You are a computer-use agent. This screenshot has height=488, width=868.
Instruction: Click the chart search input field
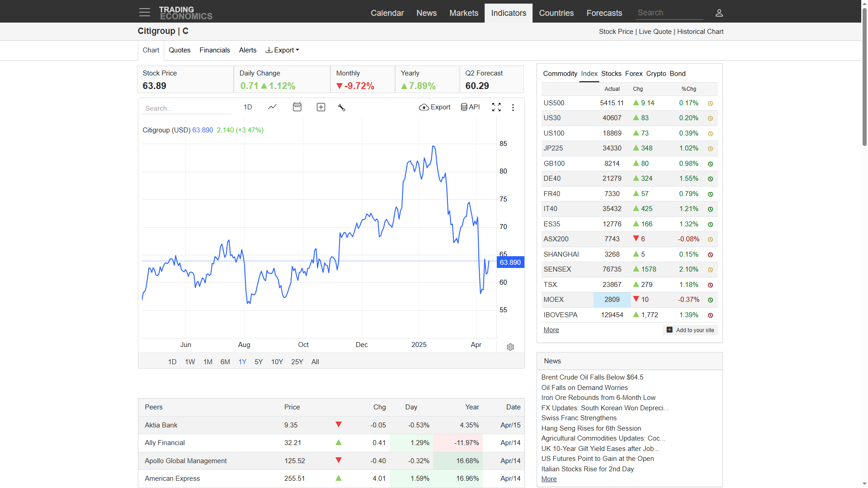[186, 108]
